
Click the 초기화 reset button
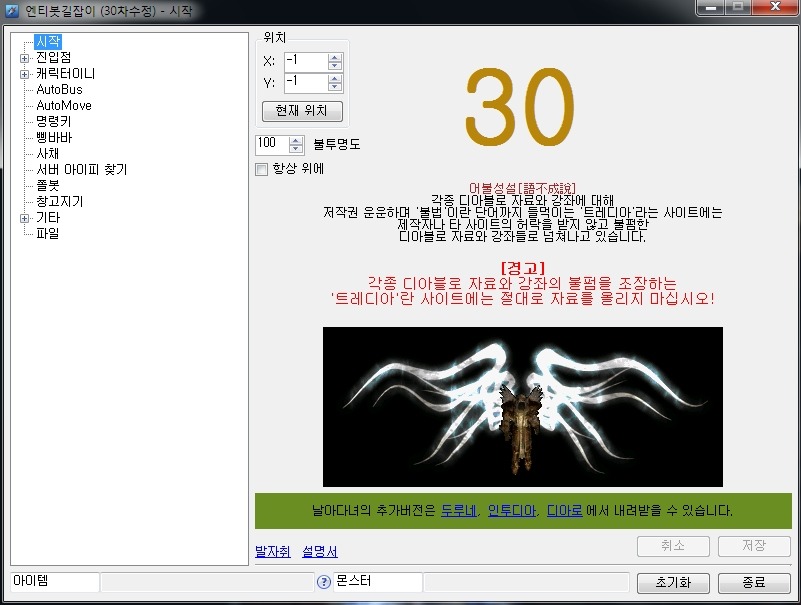pos(673,583)
